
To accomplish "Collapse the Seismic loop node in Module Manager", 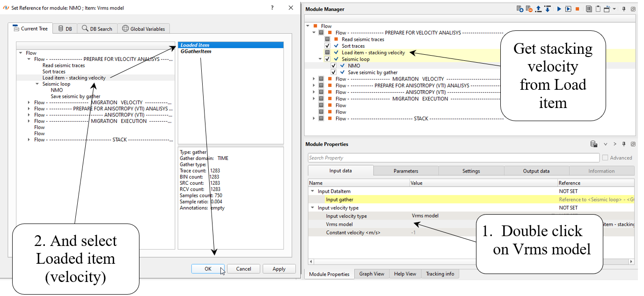I will pyautogui.click(x=321, y=59).
